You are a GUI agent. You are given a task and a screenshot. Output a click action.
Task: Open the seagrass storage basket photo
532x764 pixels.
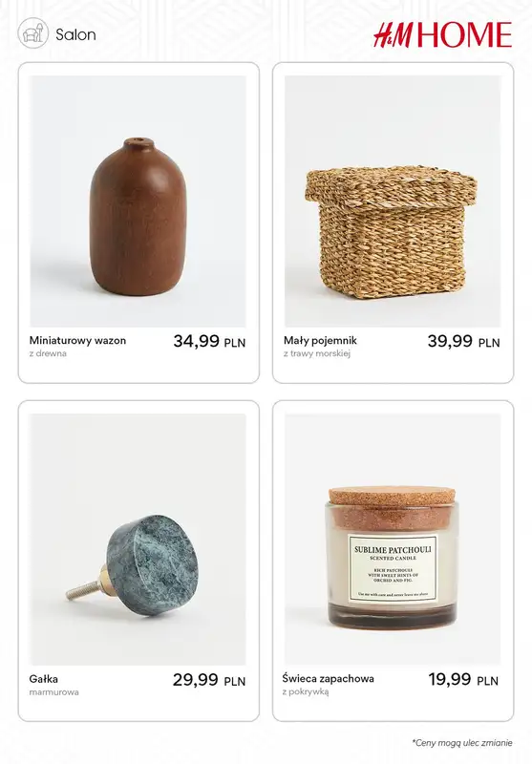(393, 202)
